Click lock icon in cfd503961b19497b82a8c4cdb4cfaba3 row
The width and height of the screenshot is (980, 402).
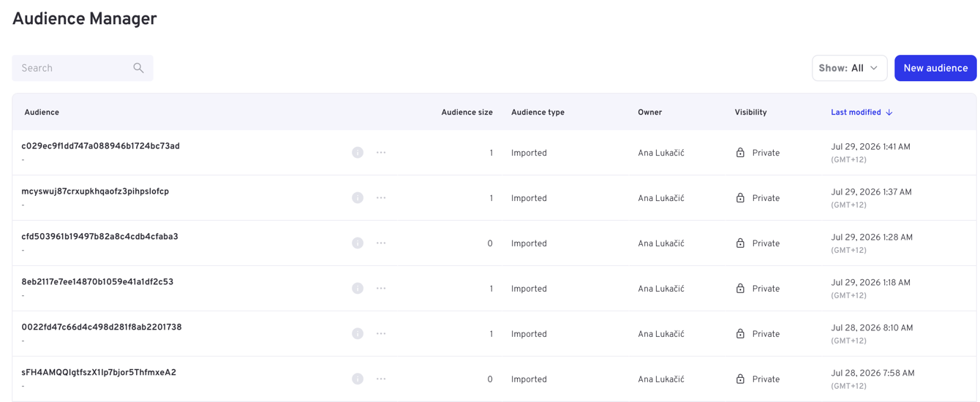(x=740, y=243)
